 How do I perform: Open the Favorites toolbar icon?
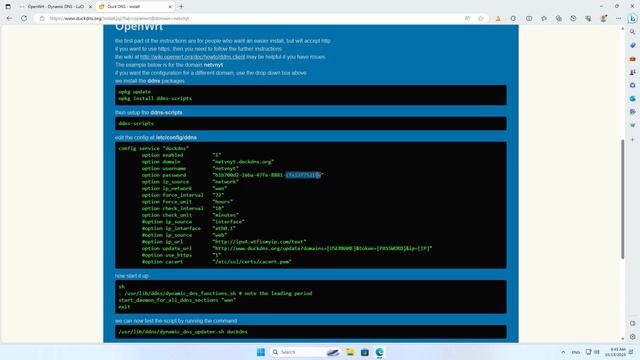click(x=544, y=18)
